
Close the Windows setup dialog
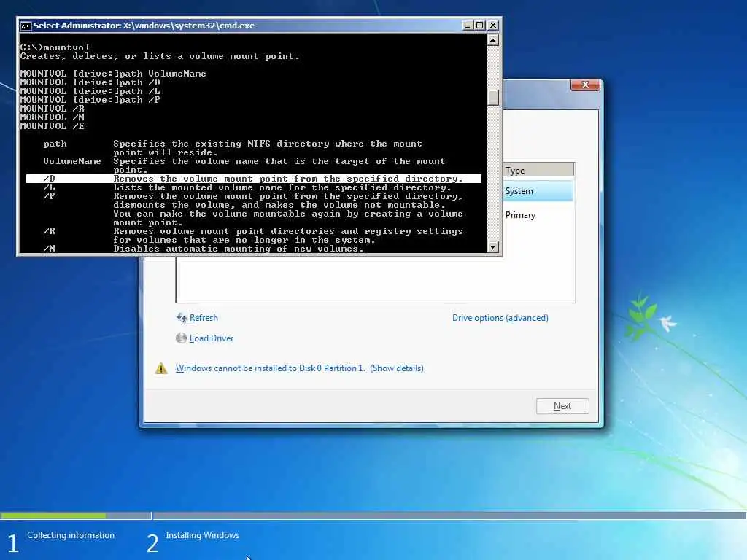click(586, 85)
